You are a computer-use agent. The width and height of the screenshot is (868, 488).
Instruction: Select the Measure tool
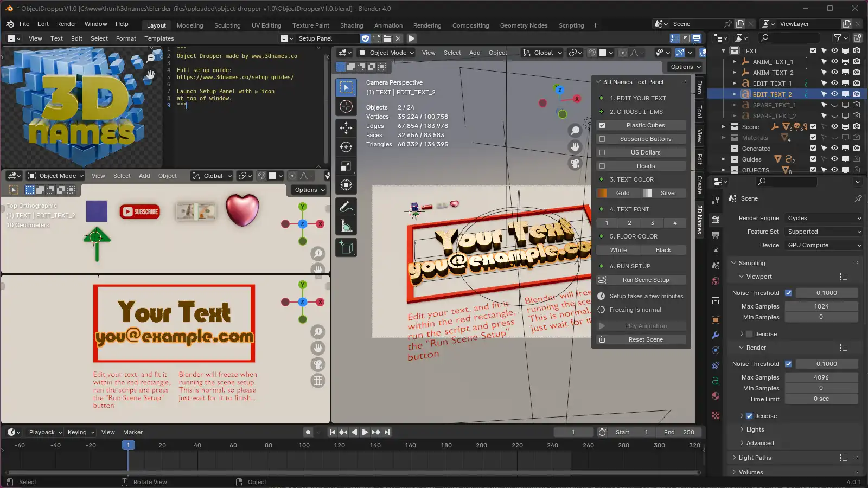pos(346,226)
